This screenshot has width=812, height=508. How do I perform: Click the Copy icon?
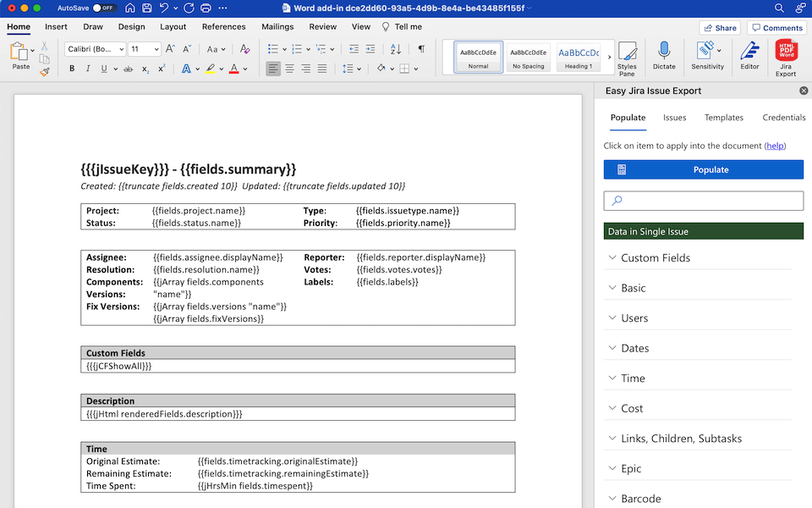(45, 59)
